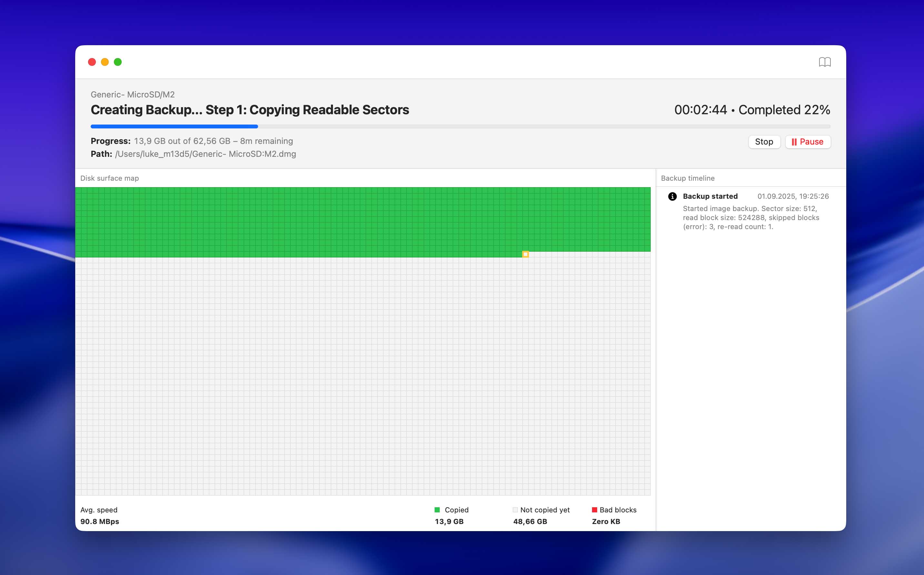924x575 pixels.
Task: Click the 'Started image backup. Sector size' description
Action: pos(751,217)
